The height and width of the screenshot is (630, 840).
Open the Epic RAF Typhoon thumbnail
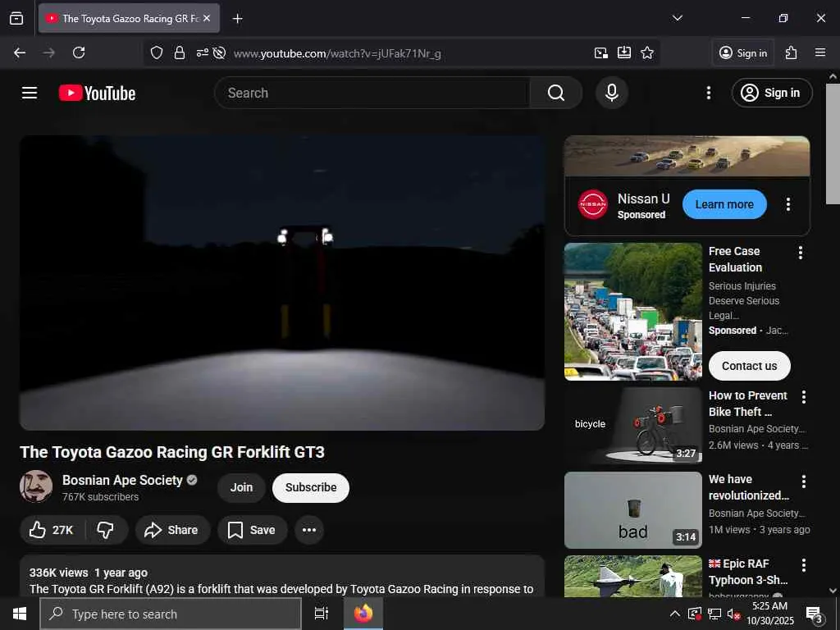coord(633,576)
